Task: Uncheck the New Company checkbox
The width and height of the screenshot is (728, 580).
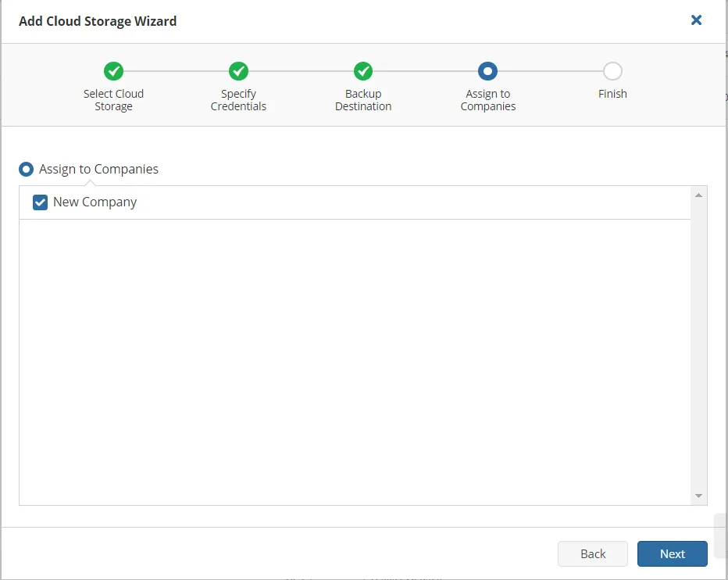Action: [40, 202]
